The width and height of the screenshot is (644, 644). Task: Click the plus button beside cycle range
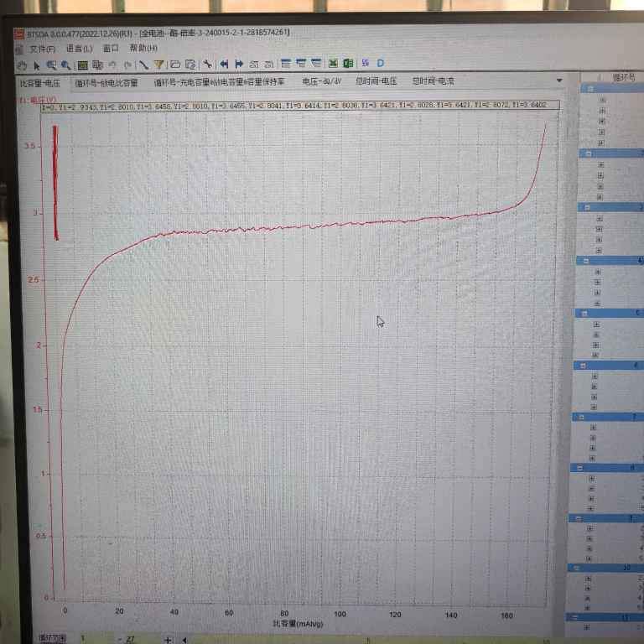168,640
